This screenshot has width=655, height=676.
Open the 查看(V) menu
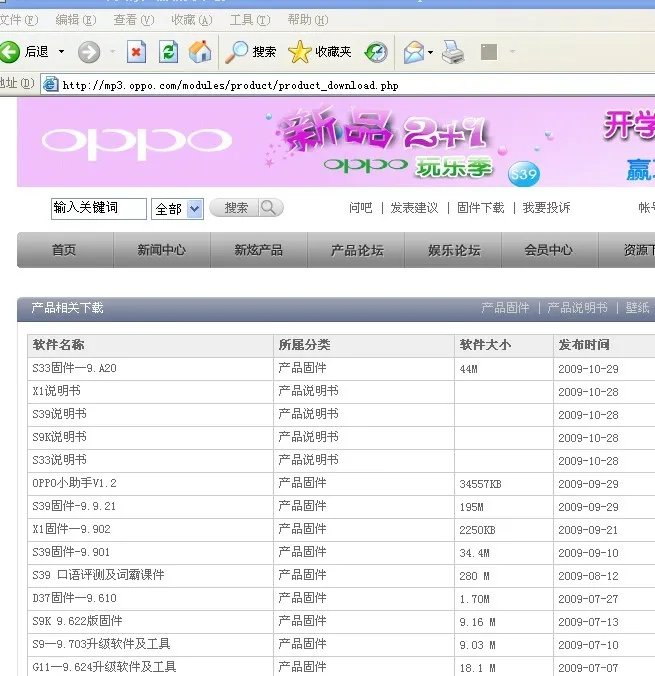point(134,20)
